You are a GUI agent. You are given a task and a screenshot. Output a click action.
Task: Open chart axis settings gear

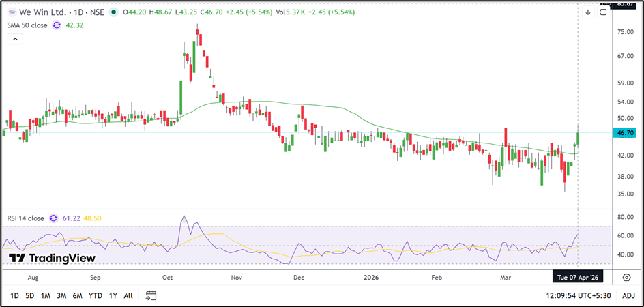pos(626,278)
